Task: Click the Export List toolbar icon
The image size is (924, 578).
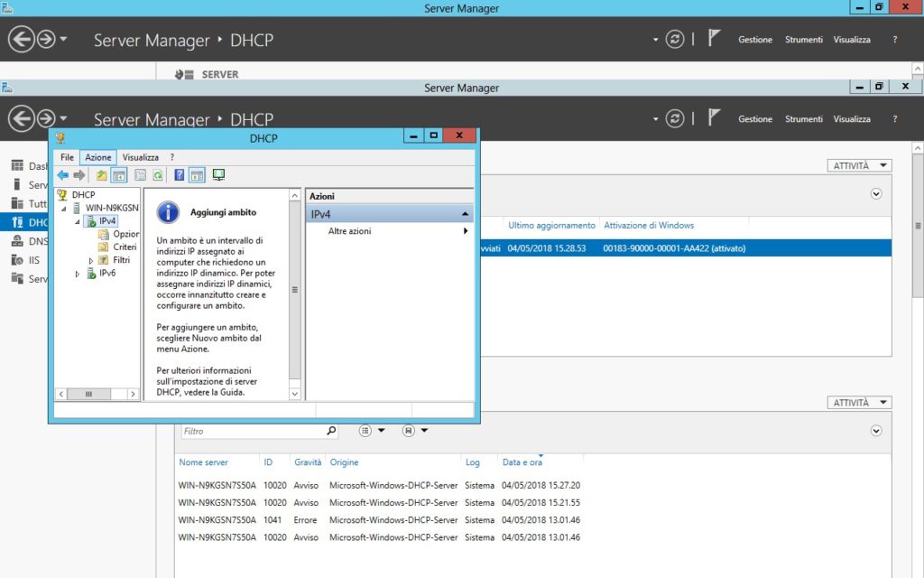Action: pos(140,175)
